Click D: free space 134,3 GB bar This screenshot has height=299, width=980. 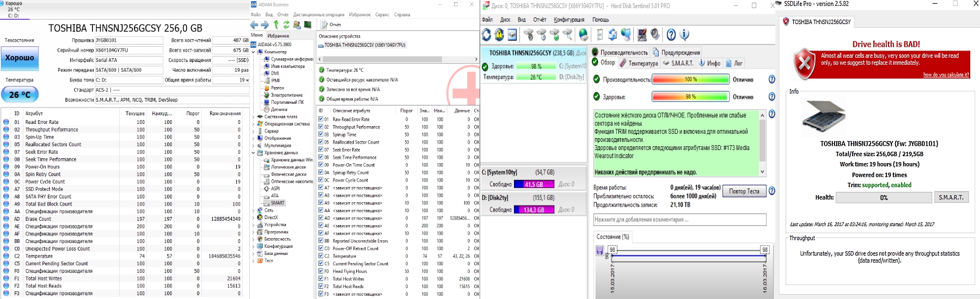pyautogui.click(x=534, y=210)
